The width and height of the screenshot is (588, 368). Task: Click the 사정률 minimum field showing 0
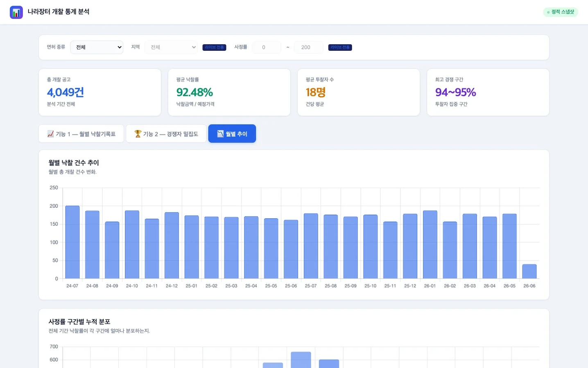267,47
